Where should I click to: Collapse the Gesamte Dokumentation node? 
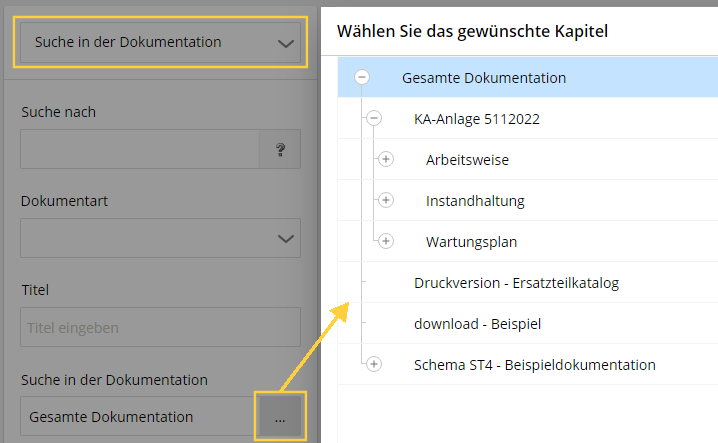(x=362, y=77)
